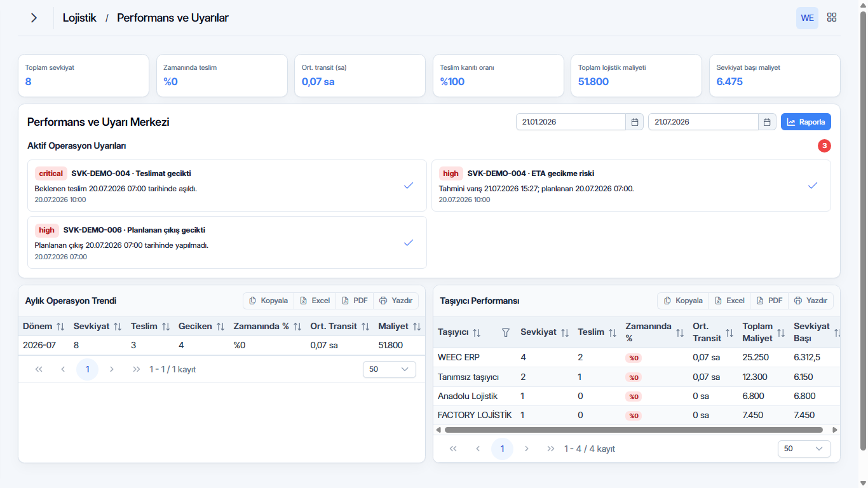Acknowledge the Planlanan çıkış gecikti alert checkmark
Screen dimensions: 868x488
(409, 242)
